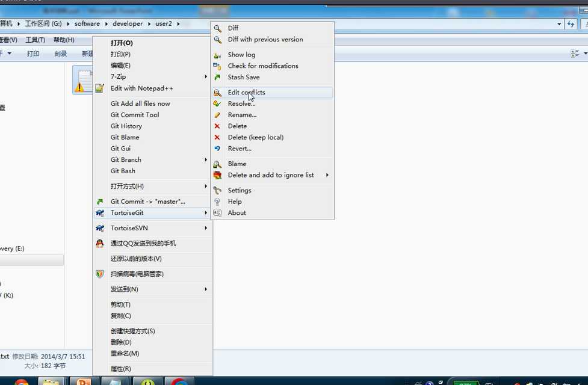Click the Settings wrench icon
The image size is (588, 385).
pos(217,191)
